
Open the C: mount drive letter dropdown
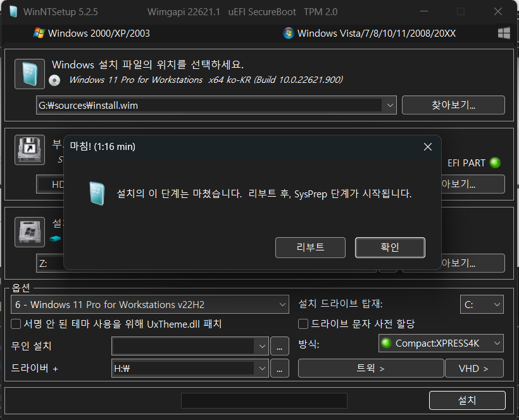coord(482,305)
